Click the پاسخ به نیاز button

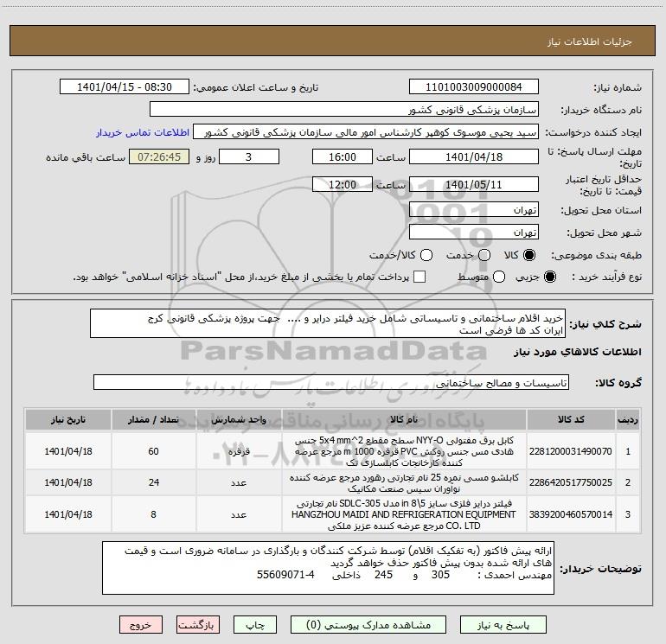coord(503,625)
